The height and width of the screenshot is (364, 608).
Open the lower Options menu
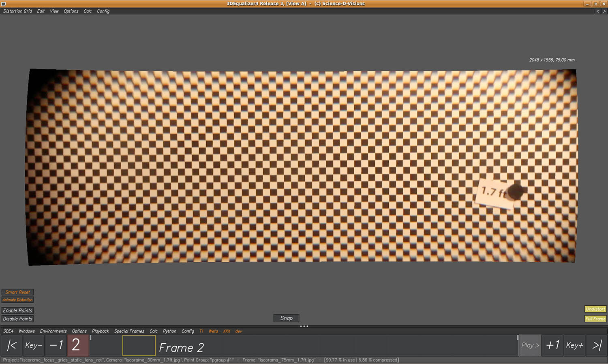[x=79, y=331]
